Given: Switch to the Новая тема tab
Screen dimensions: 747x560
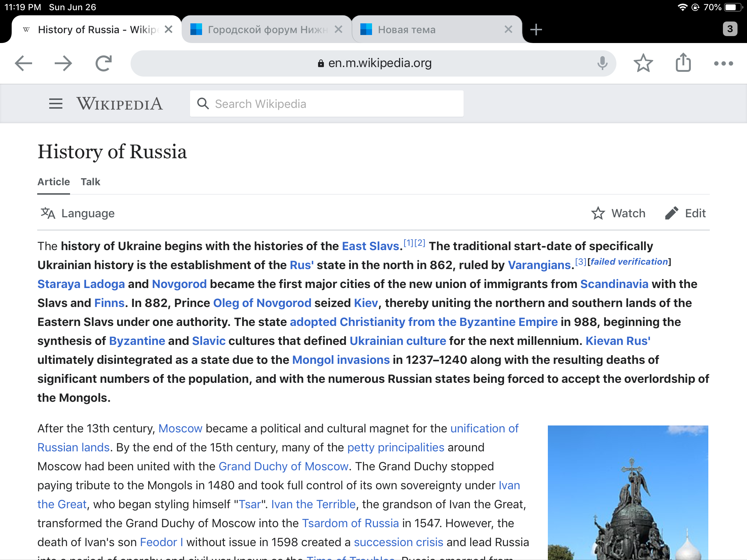Looking at the screenshot, I should (x=437, y=30).
